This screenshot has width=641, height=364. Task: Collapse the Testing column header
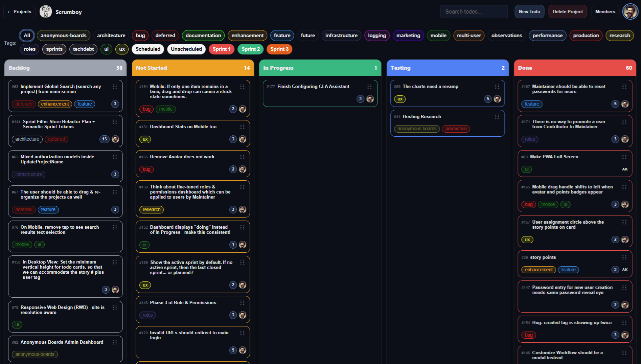tap(447, 68)
